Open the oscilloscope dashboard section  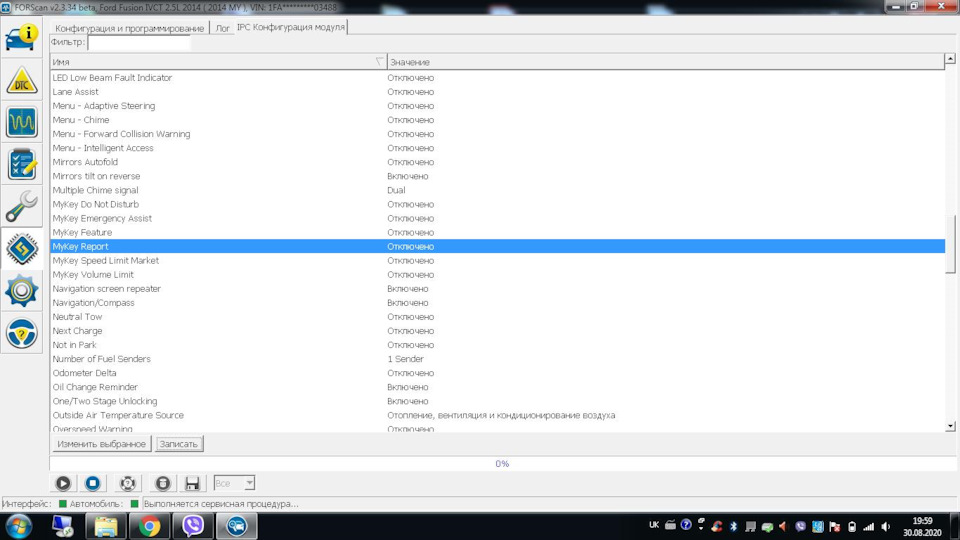coord(21,122)
